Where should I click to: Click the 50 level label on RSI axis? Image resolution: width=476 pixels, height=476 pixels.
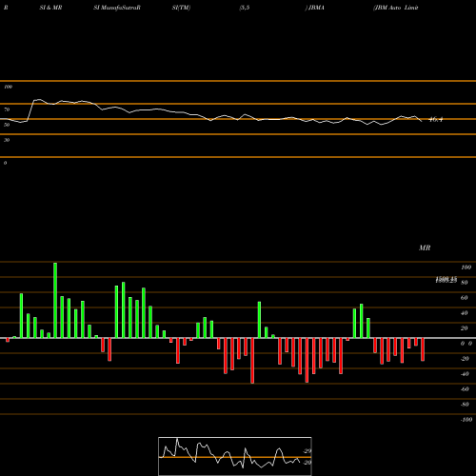tap(7, 125)
